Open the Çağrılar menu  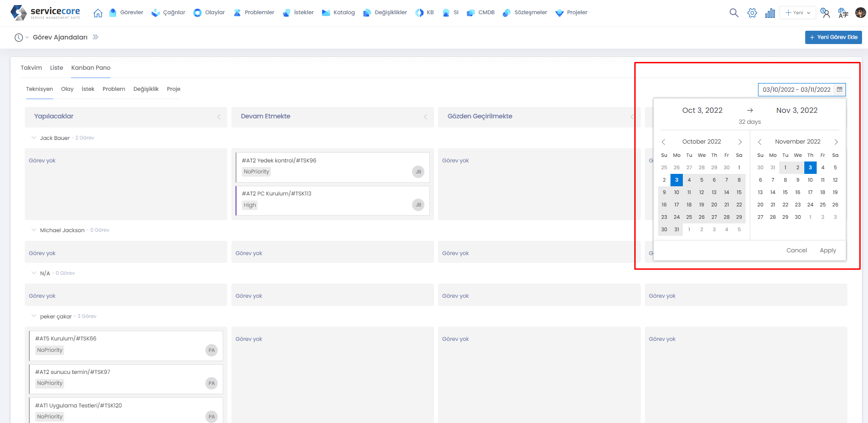click(168, 12)
